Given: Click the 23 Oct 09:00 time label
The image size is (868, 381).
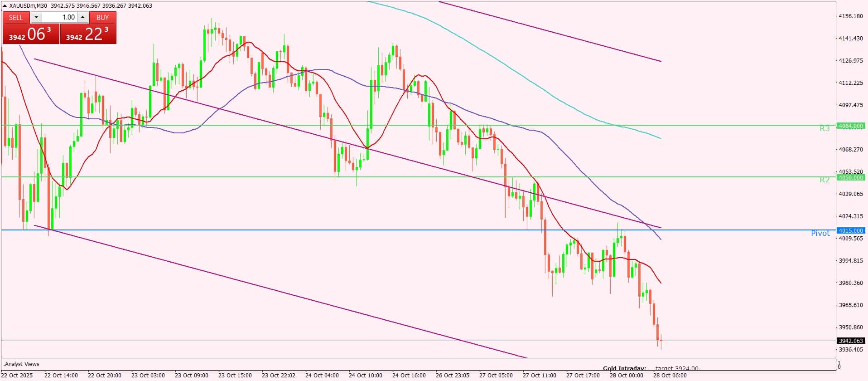Looking at the screenshot, I should tap(192, 376).
